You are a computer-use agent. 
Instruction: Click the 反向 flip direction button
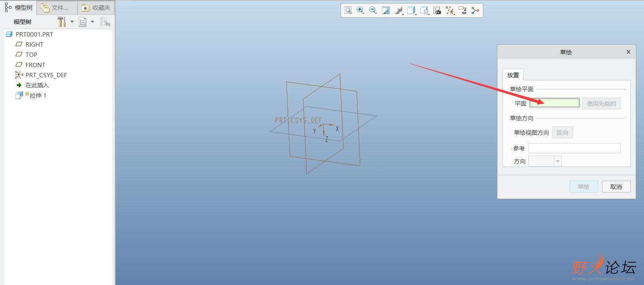(x=562, y=133)
